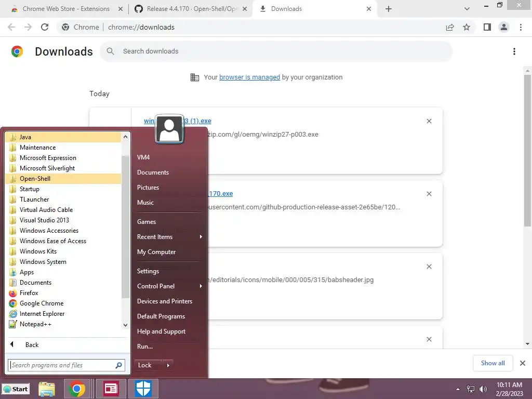Click Downloads page scrollbar down arrow
Viewport: 532px width, 399px height.
click(x=527, y=344)
